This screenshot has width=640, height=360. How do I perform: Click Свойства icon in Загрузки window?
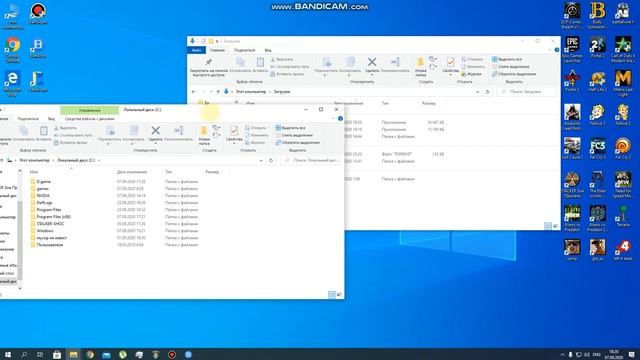(x=450, y=62)
